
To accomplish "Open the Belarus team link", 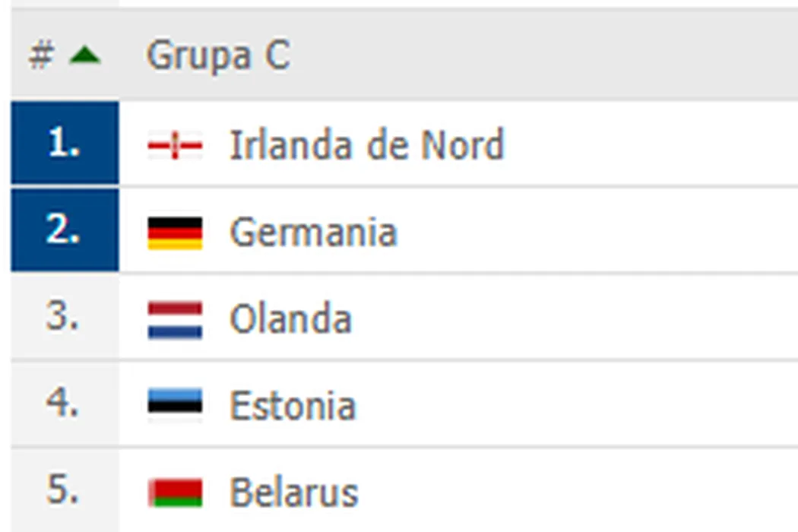I will [293, 492].
